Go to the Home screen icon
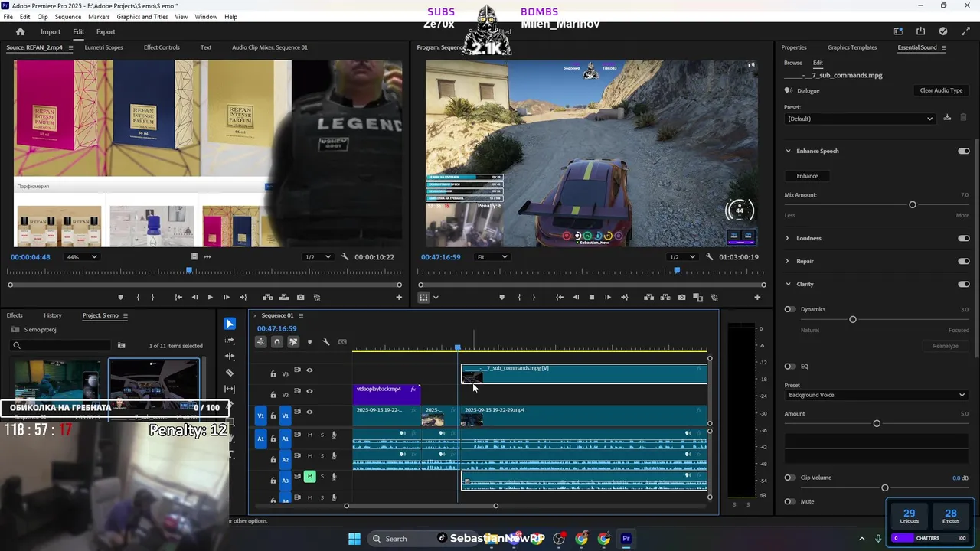The image size is (980, 551). coord(21,31)
